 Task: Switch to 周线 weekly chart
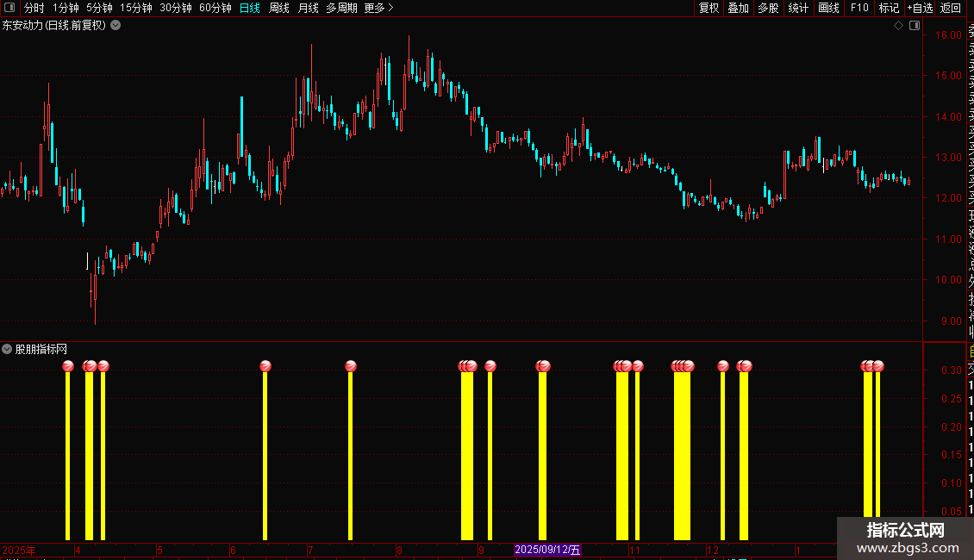(279, 8)
